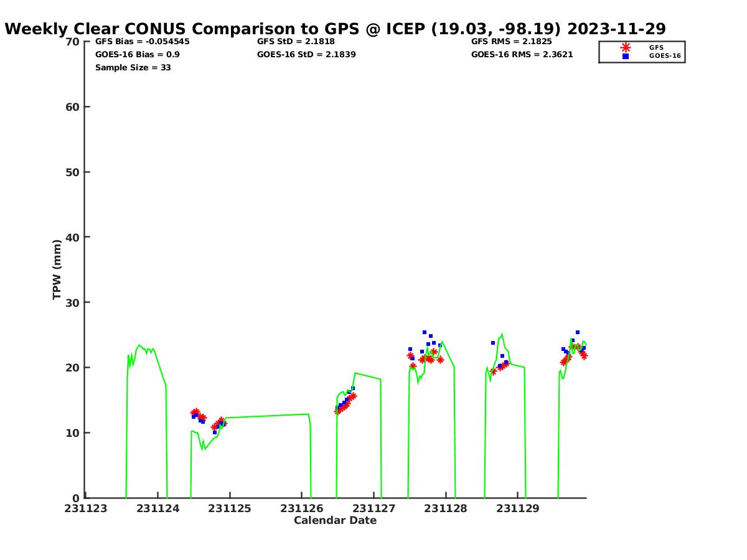747x560 pixels.
Task: Click the 'GOES-16 RMS = 2.3621' statistic
Action: (x=522, y=54)
